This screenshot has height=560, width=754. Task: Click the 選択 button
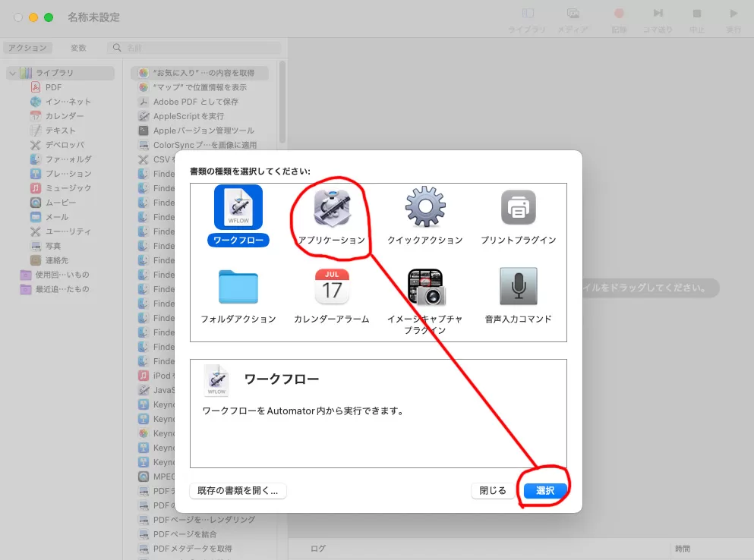point(544,491)
